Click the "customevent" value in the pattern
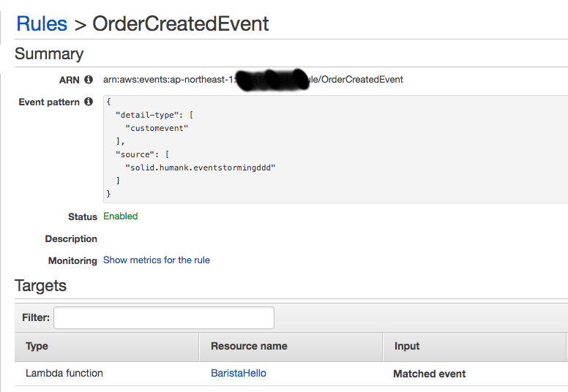 click(157, 128)
